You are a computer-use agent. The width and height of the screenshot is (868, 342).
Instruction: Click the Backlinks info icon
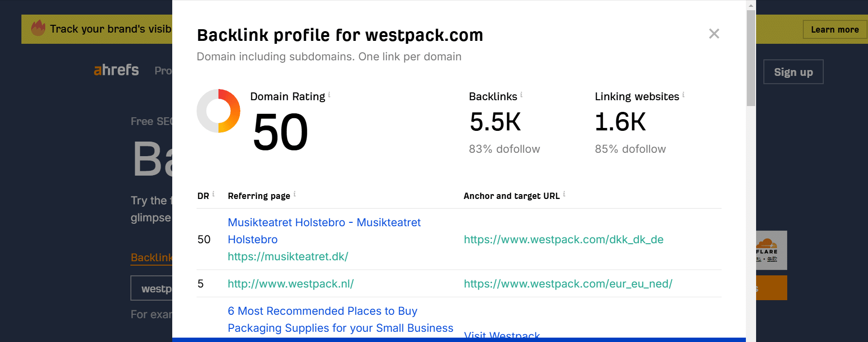[522, 94]
